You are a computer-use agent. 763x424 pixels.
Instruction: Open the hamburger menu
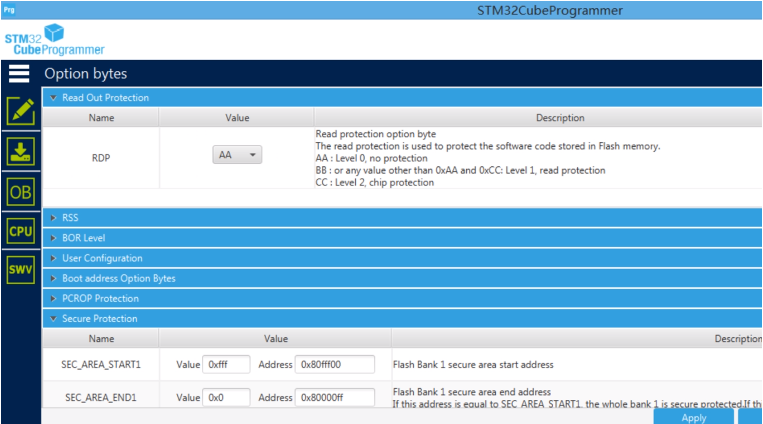pyautogui.click(x=19, y=74)
